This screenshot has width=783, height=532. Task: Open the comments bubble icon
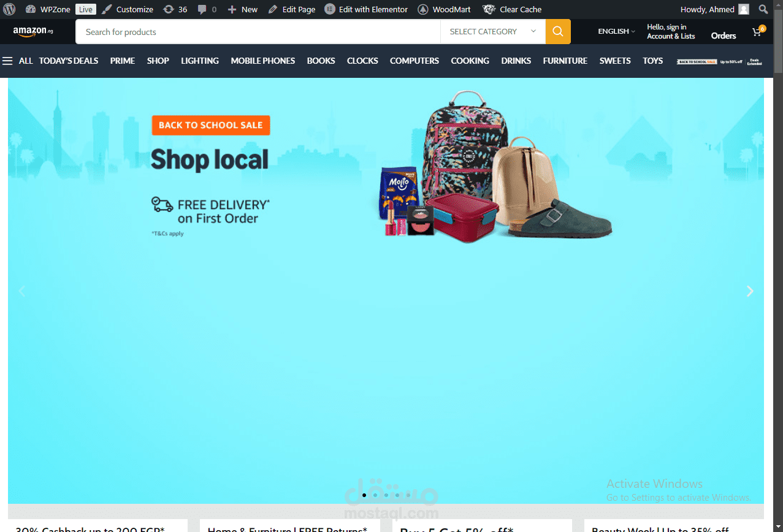207,9
